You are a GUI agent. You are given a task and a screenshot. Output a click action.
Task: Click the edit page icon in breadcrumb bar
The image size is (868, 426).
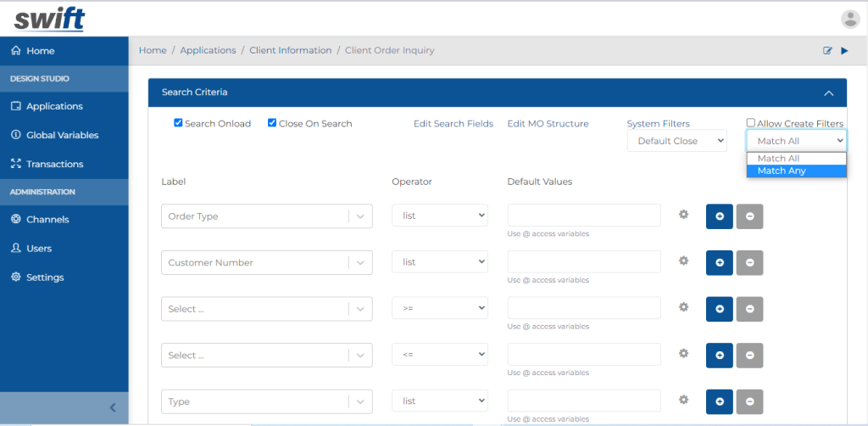pyautogui.click(x=827, y=51)
